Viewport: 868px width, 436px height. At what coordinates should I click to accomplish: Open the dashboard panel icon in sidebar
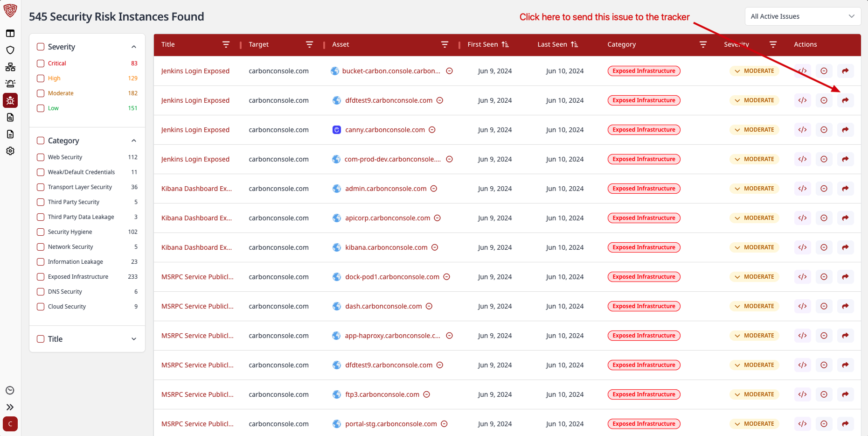click(x=10, y=34)
